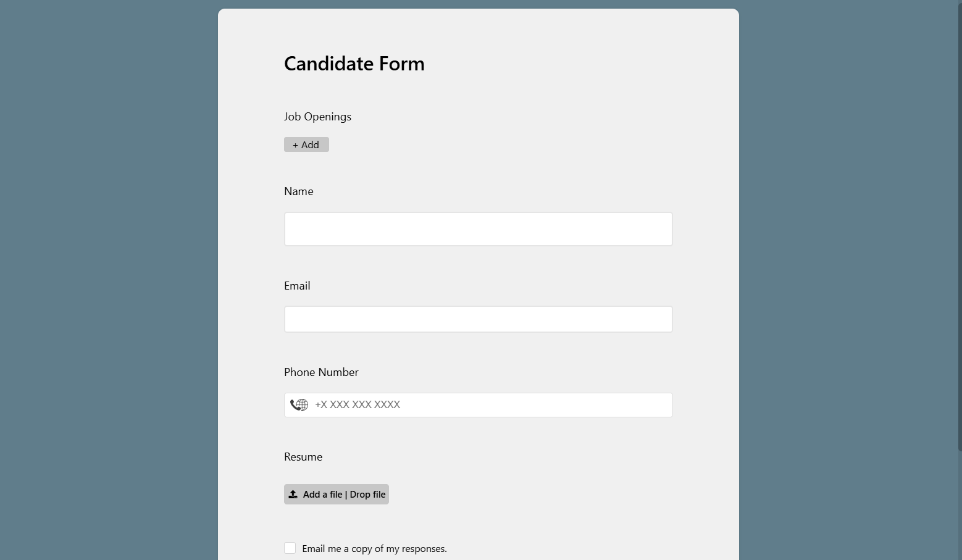Screen dimensions: 962x560
Task: Click the scrollbar track below the thumb
Action: coord(960,506)
